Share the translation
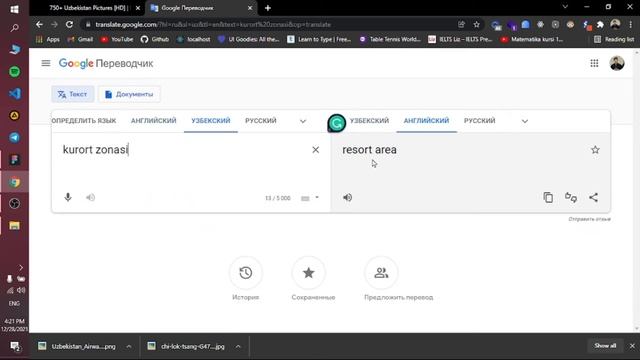640x360 pixels. (593, 198)
